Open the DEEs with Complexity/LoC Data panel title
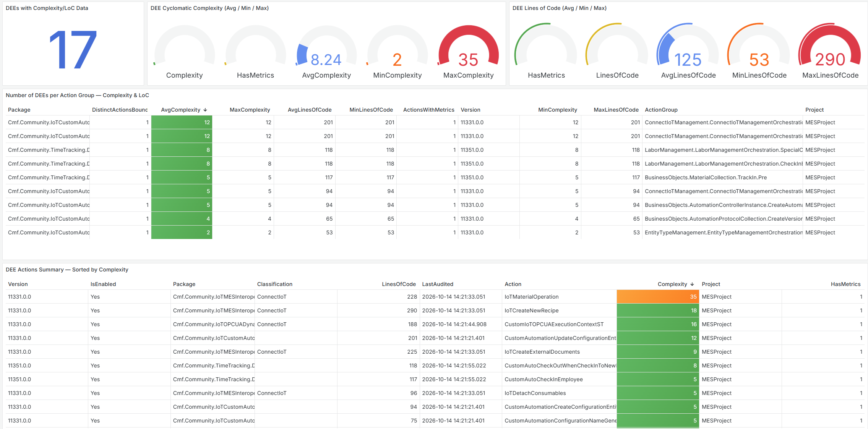The image size is (868, 429). tap(47, 8)
